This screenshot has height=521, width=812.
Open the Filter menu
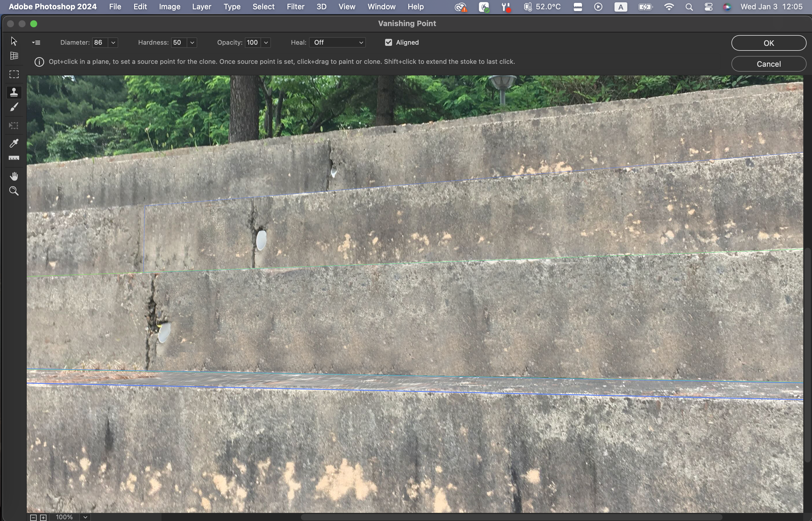295,7
